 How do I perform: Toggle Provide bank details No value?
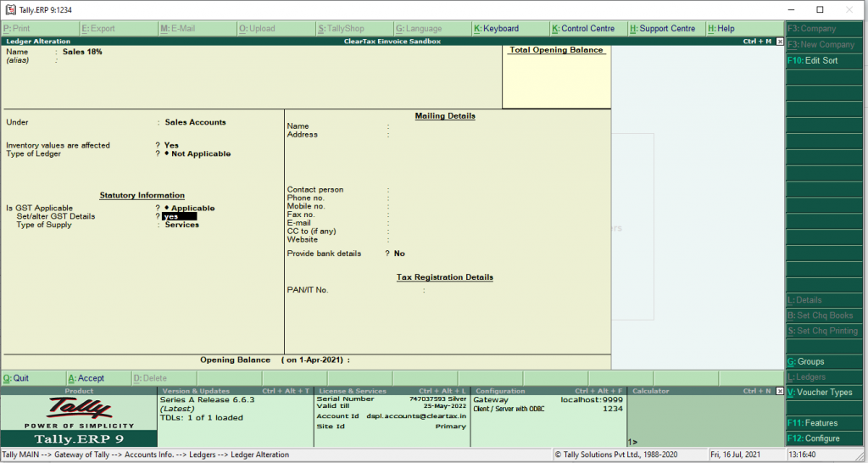pyautogui.click(x=399, y=254)
